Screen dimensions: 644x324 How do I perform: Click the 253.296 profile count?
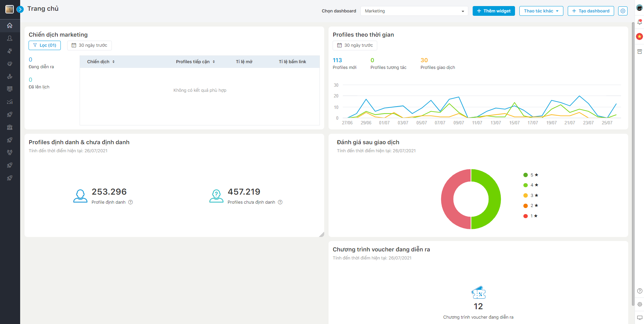coord(109,192)
